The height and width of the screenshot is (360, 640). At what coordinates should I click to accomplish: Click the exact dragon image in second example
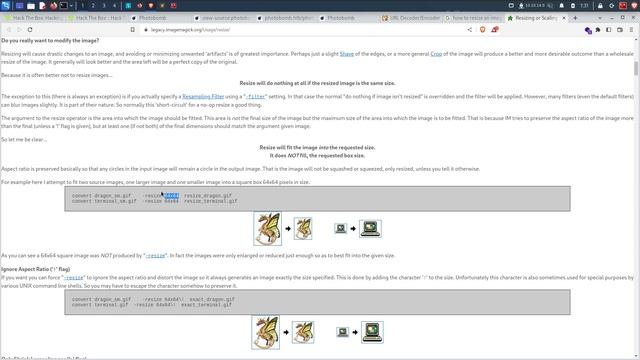303,332
